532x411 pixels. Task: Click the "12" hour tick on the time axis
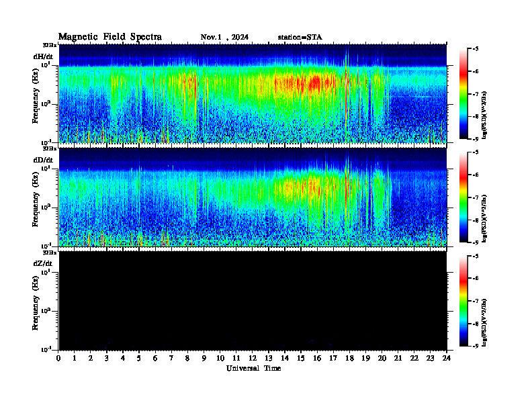click(x=253, y=358)
